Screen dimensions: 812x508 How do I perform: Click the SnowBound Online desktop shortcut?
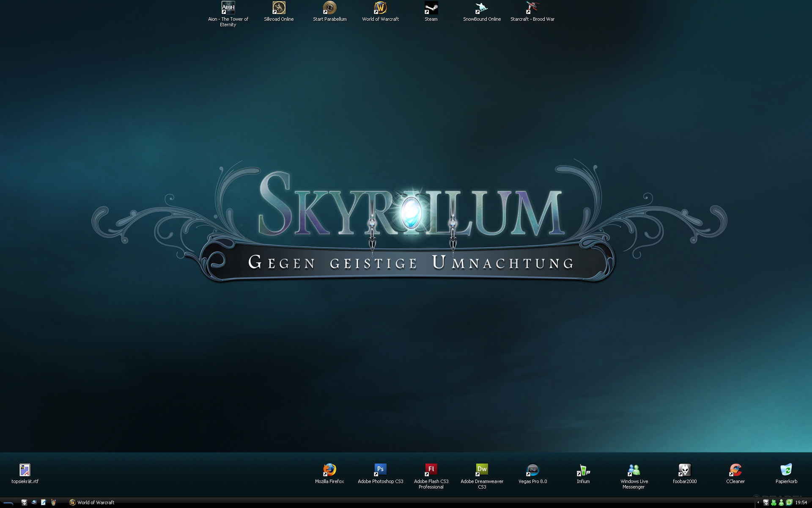[x=482, y=8]
